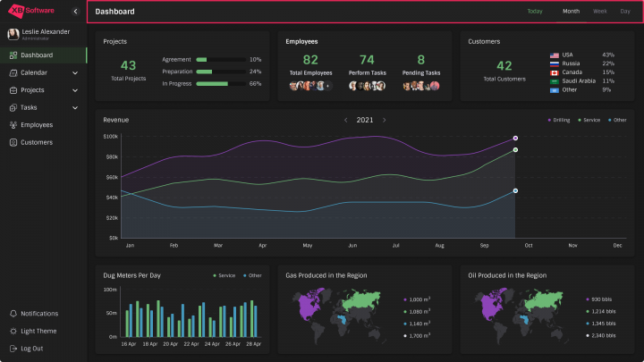Screen dimensions: 644x362
Task: Select the Week tab
Action: click(x=599, y=12)
